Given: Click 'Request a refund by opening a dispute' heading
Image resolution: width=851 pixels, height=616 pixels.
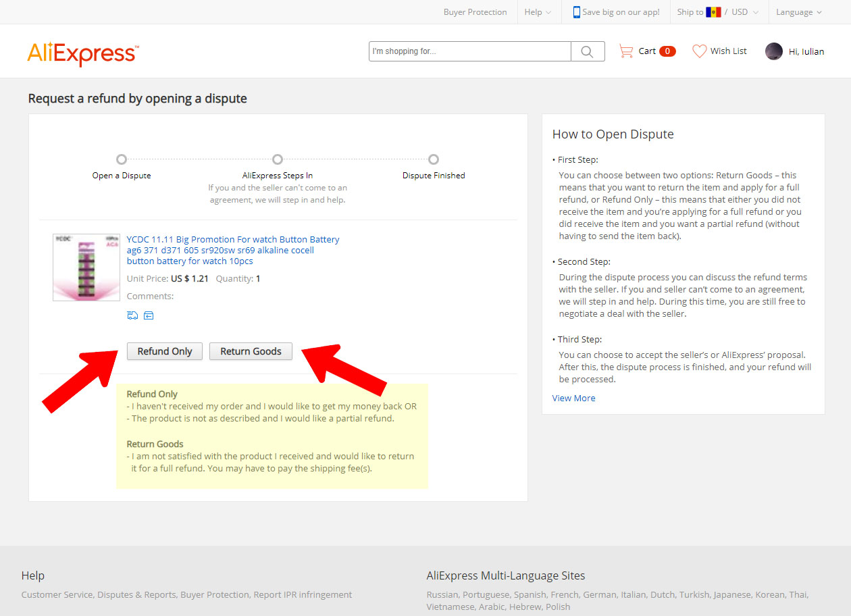Looking at the screenshot, I should [x=137, y=99].
